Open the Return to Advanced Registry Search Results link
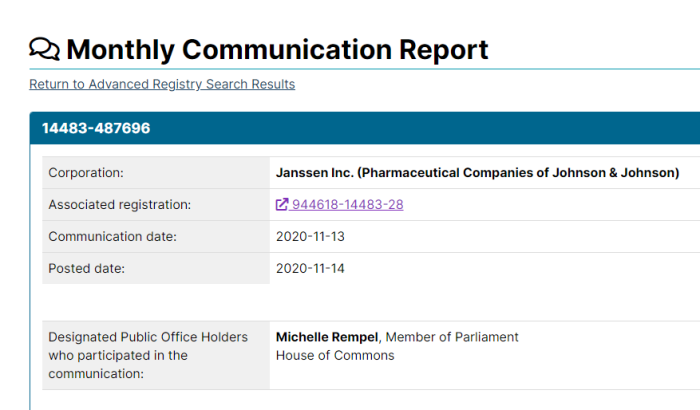This screenshot has height=410, width=700. click(162, 84)
